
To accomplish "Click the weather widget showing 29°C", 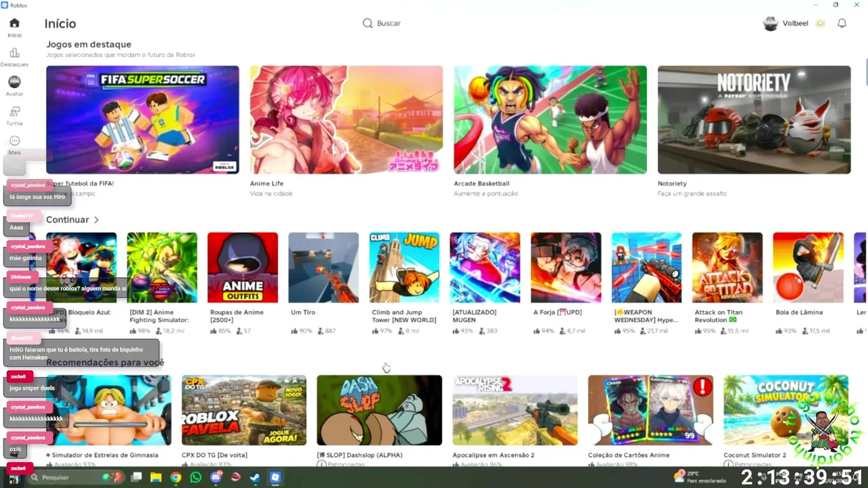I will click(x=698, y=476).
